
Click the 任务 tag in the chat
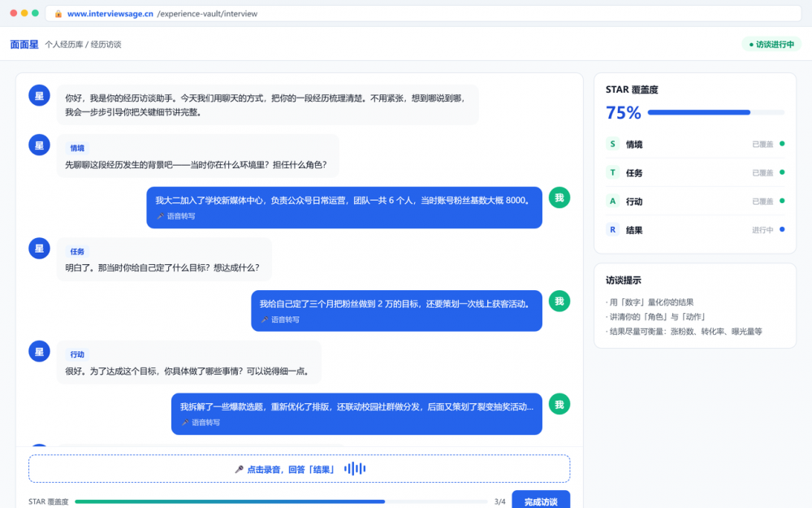tap(77, 251)
